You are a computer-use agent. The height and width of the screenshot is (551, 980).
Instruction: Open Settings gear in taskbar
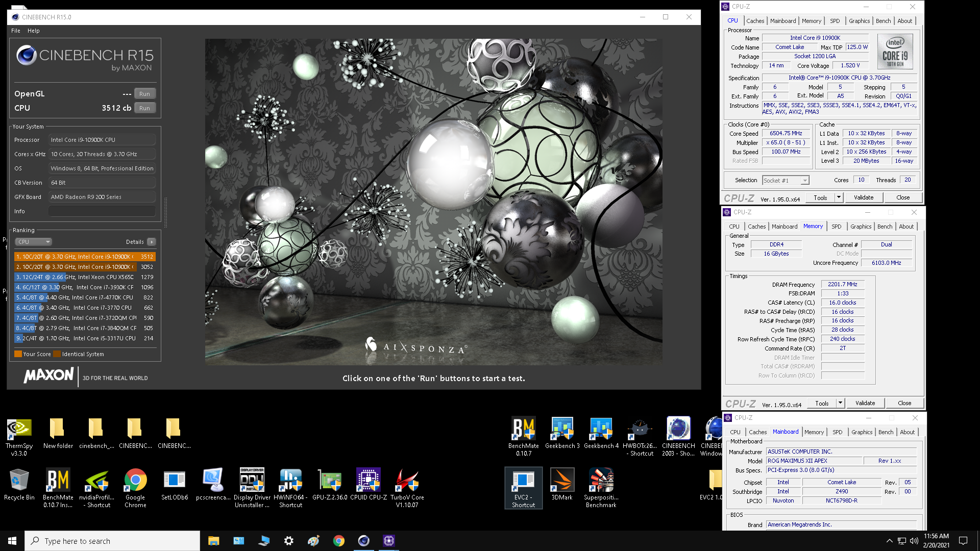[x=288, y=541]
